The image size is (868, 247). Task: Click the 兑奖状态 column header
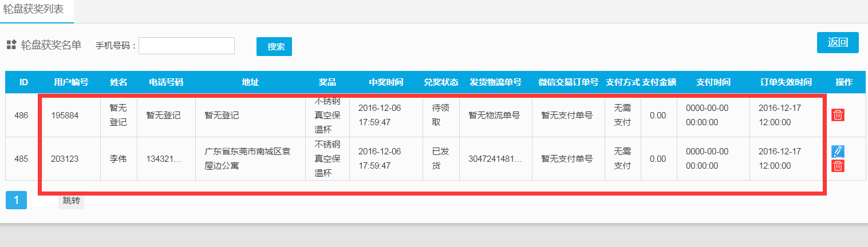point(441,82)
